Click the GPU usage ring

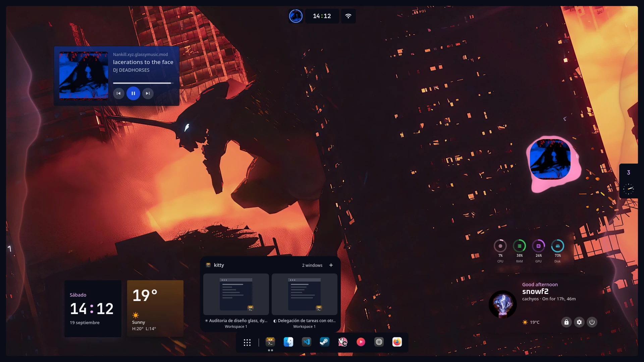click(539, 246)
